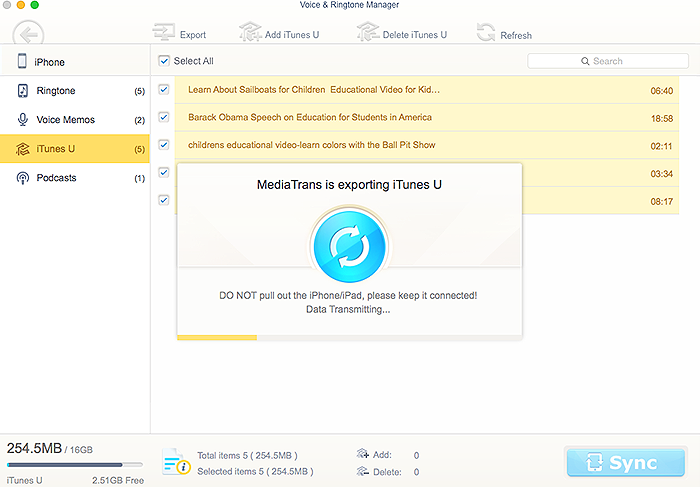Uncheck the checkbox for the 08:17 item
This screenshot has width=700, height=487.
click(x=164, y=200)
